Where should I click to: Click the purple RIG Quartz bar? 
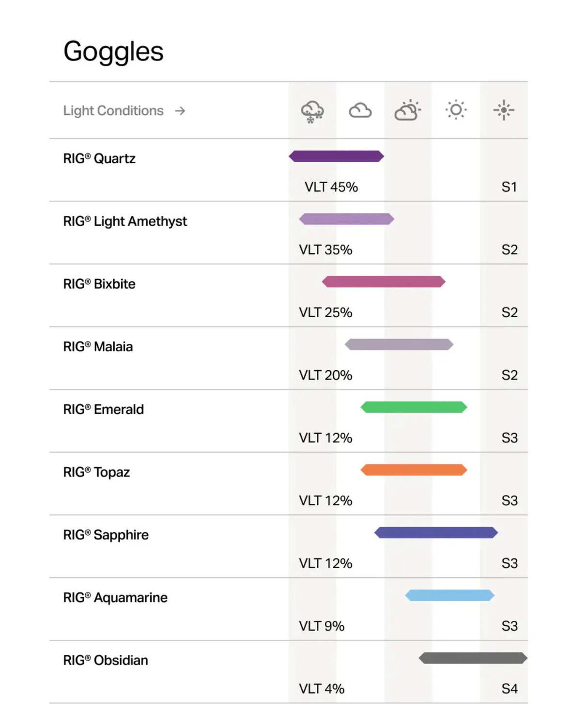pos(336,156)
